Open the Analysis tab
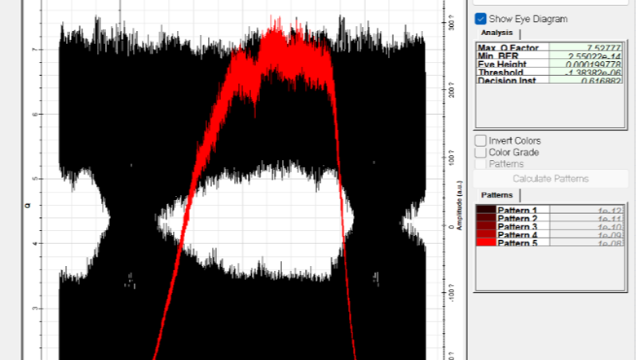Screen dimensions: 640x360 coord(496,33)
